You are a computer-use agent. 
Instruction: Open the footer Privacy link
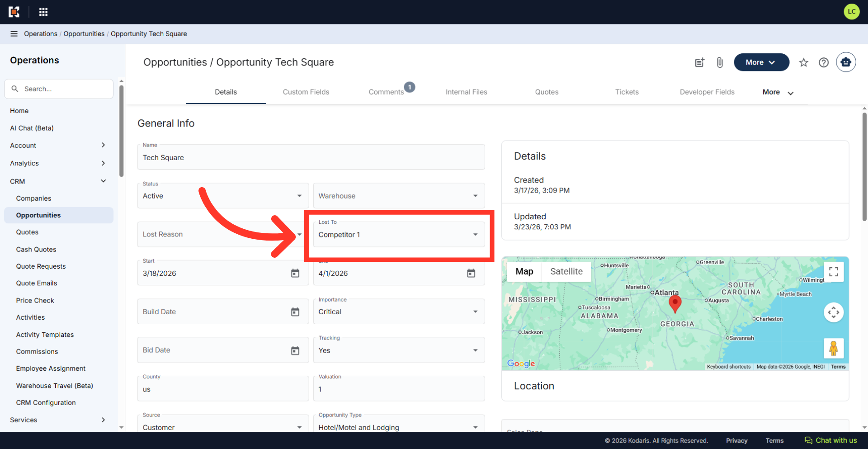click(736, 440)
